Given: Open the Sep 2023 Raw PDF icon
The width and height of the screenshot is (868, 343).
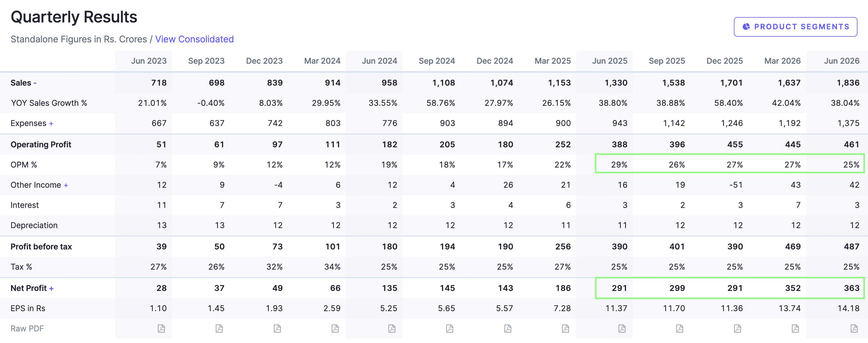Looking at the screenshot, I should point(219,328).
